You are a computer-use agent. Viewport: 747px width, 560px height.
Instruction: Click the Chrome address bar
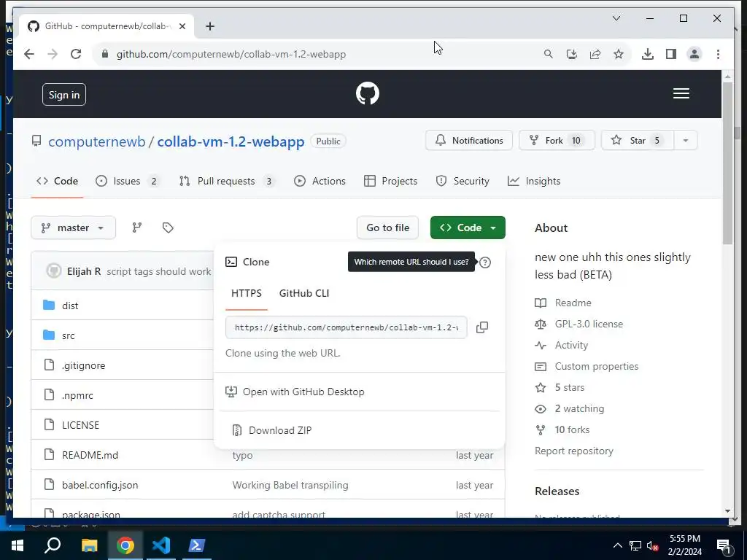tap(314, 54)
